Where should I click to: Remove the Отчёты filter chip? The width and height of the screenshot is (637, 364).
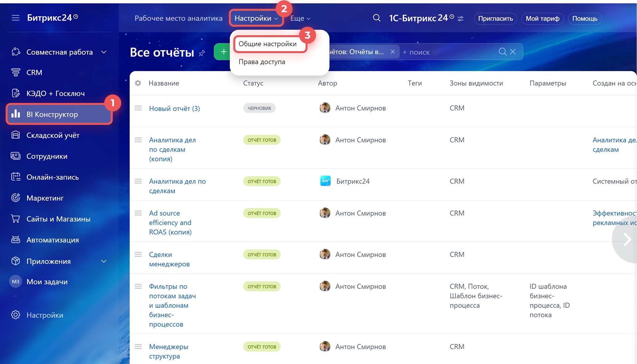coord(393,52)
